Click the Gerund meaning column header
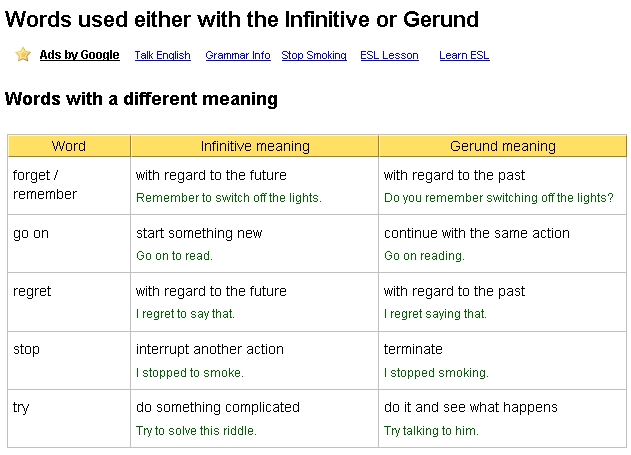631x455 pixels. 503,146
